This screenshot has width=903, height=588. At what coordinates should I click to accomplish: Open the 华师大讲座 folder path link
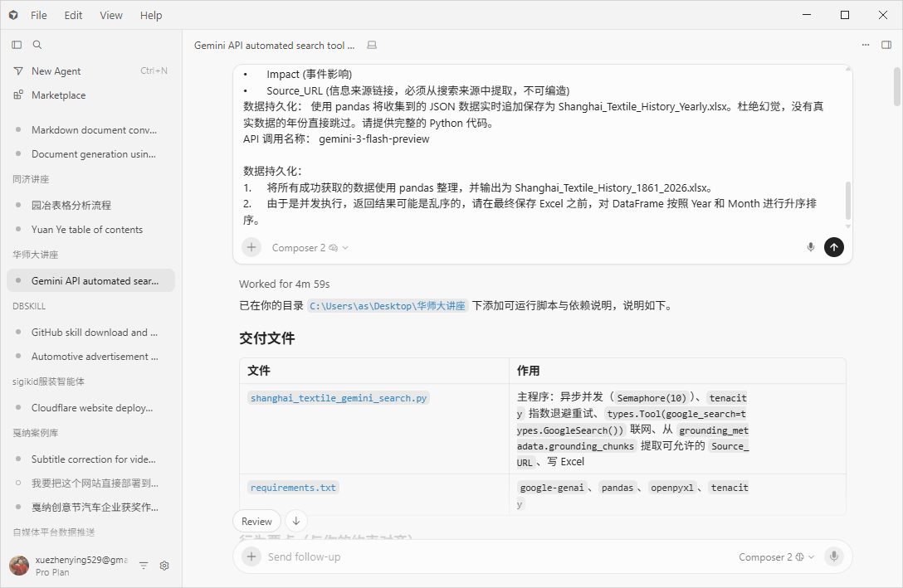tap(388, 306)
